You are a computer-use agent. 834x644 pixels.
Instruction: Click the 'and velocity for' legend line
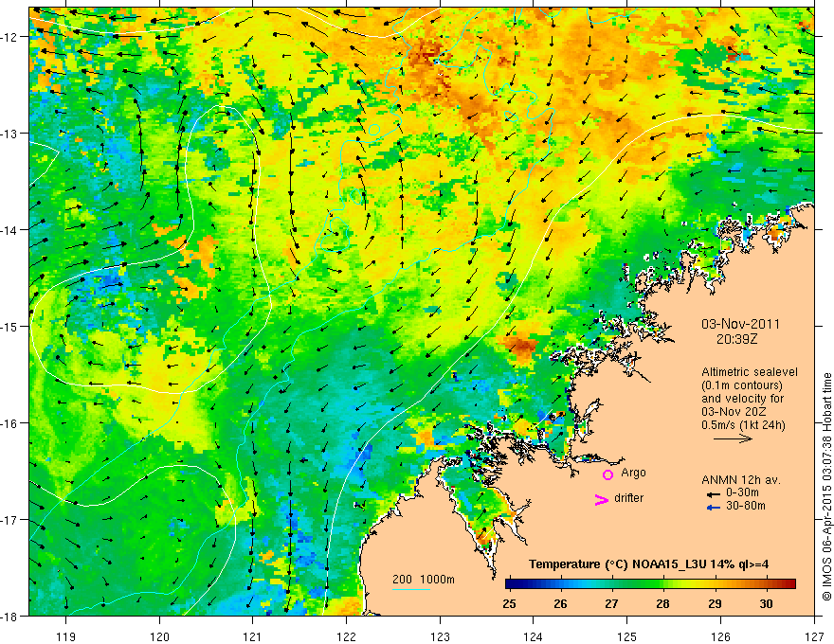[742, 399]
